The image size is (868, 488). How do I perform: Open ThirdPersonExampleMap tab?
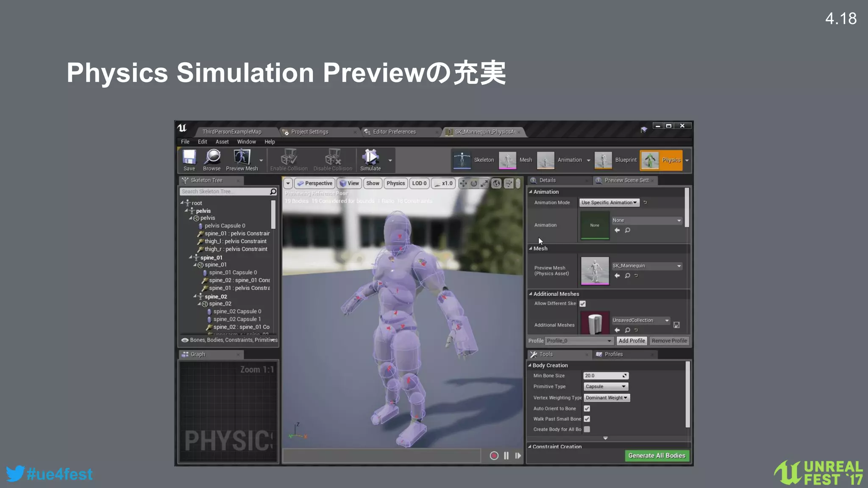click(232, 132)
